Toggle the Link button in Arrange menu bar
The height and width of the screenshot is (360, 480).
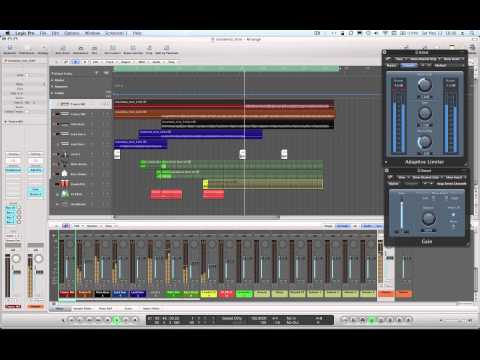click(x=66, y=62)
